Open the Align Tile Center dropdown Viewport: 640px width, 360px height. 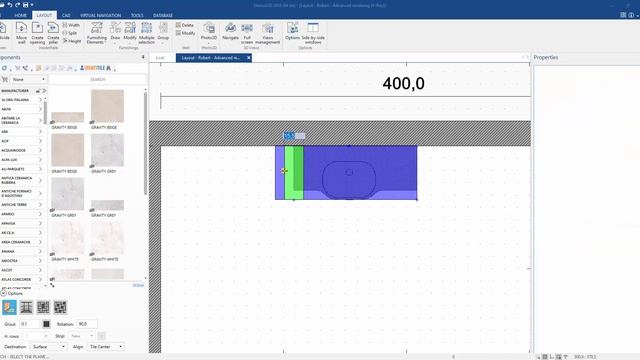pos(106,347)
